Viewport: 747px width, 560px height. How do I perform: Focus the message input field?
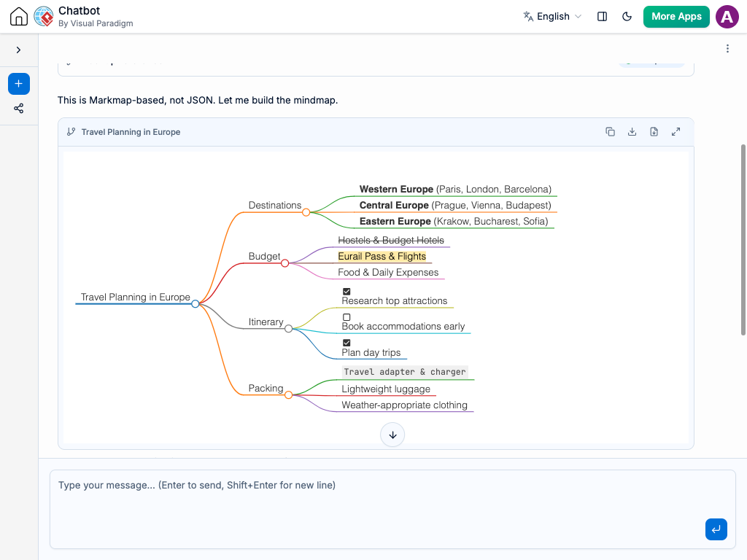392,510
